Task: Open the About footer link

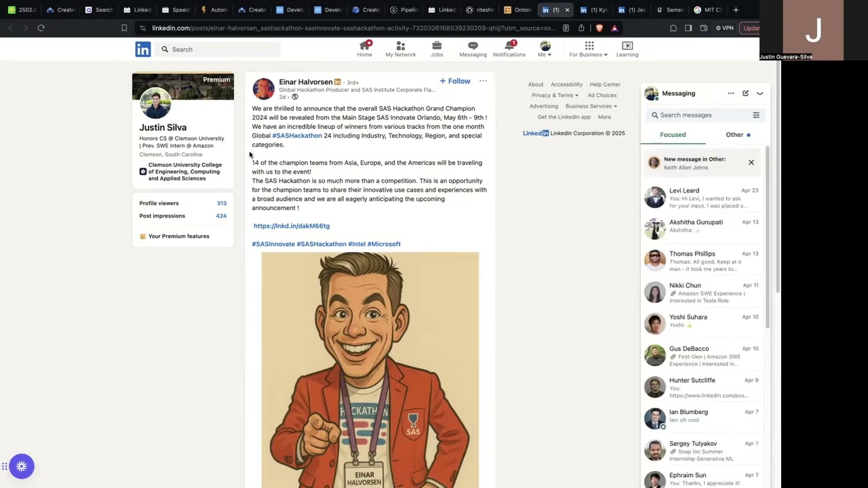Action: [536, 84]
